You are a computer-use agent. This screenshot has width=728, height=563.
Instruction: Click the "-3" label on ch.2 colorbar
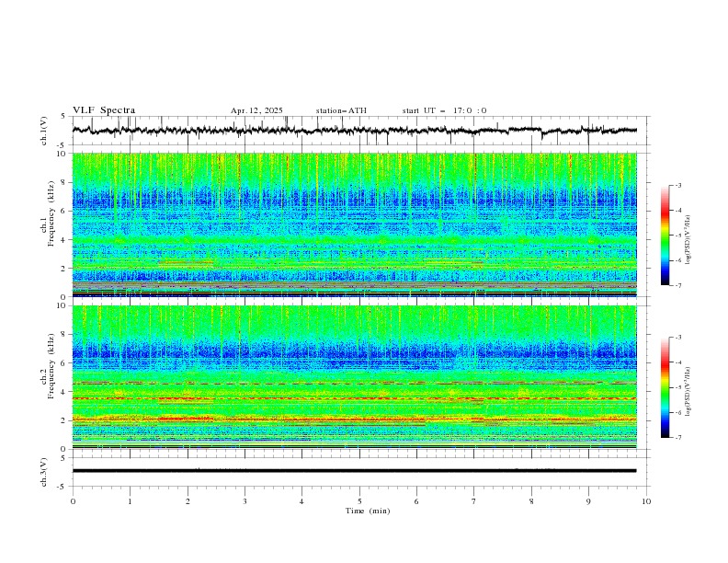coord(678,338)
